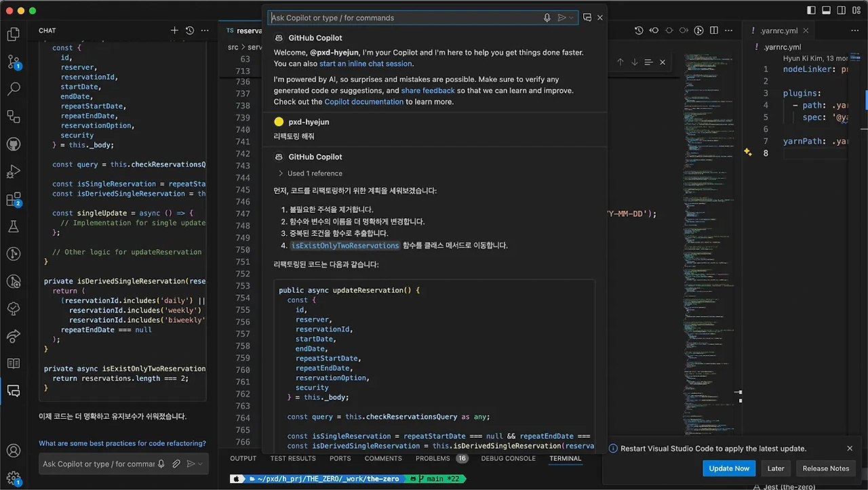Open file history clock icon in editor toolbar

tap(639, 30)
